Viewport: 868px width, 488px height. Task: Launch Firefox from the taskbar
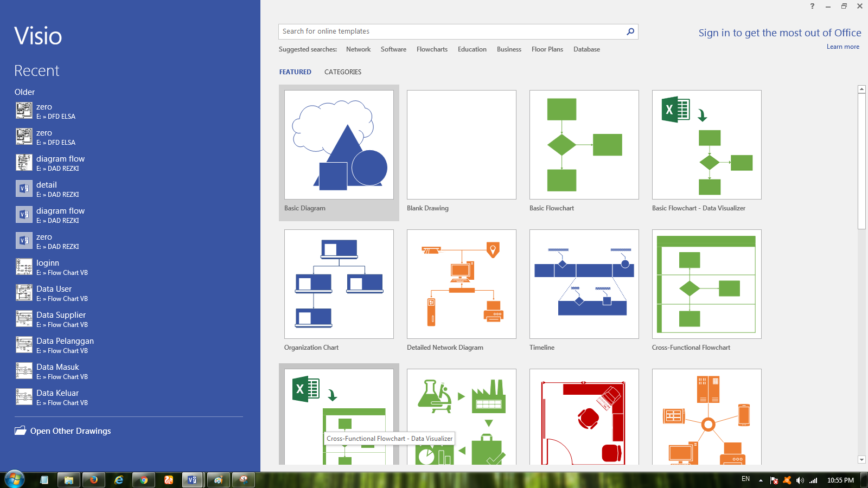click(94, 480)
